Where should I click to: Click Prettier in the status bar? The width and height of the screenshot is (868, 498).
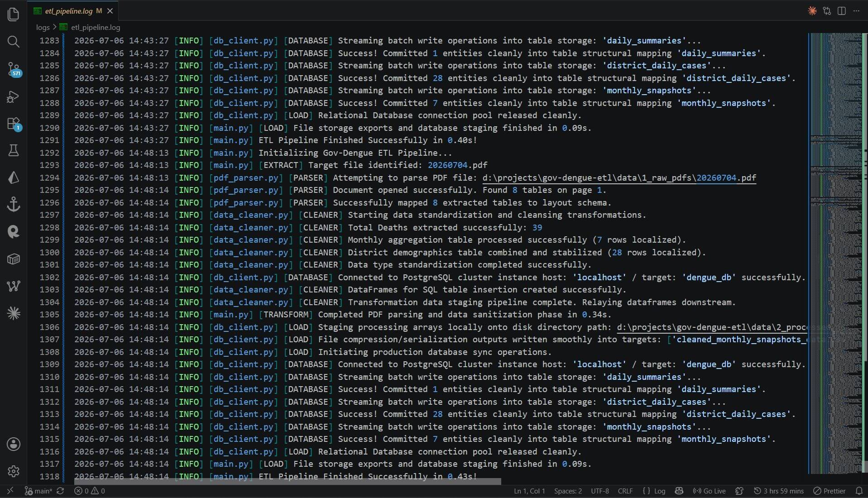830,491
